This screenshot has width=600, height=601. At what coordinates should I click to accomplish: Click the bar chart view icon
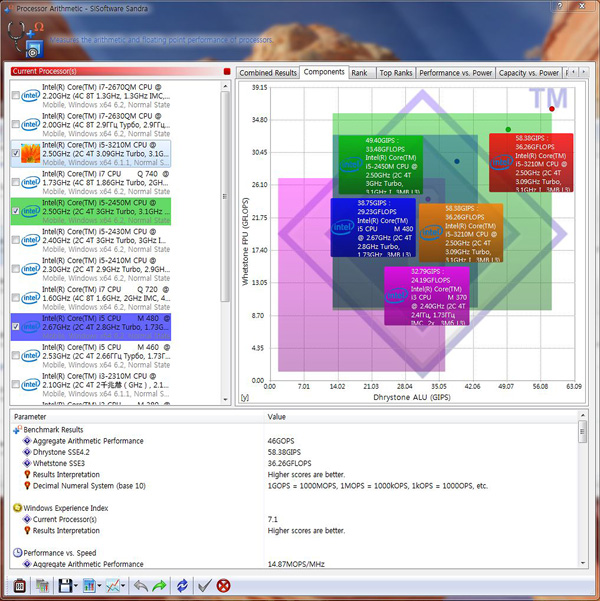(89, 586)
